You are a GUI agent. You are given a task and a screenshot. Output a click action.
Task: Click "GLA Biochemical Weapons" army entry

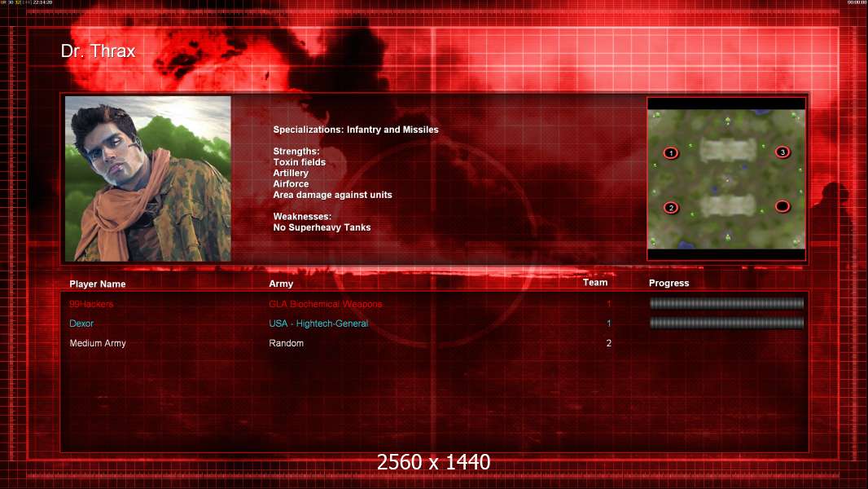pyautogui.click(x=326, y=304)
